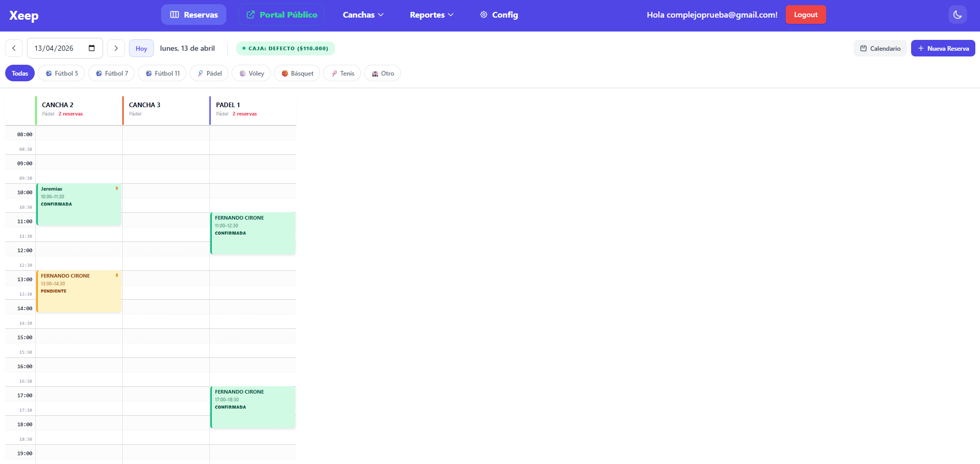980x464 pixels.
Task: Go to the Xeep home logo
Action: pos(24,15)
